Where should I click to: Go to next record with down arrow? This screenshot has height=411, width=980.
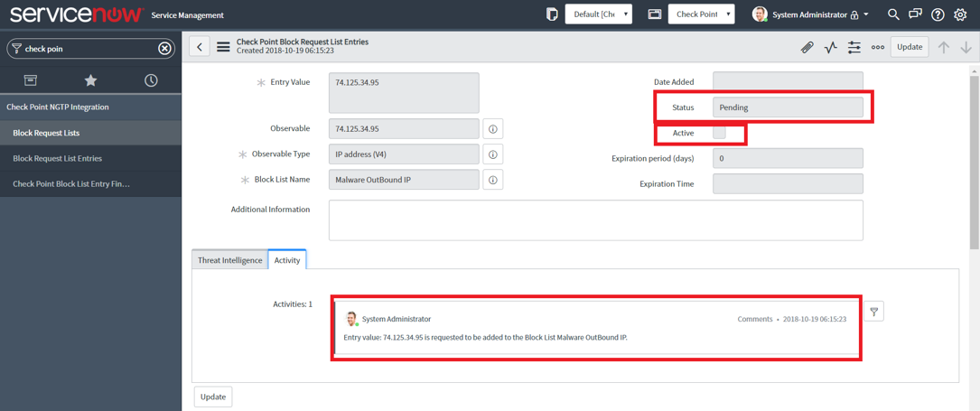point(966,47)
